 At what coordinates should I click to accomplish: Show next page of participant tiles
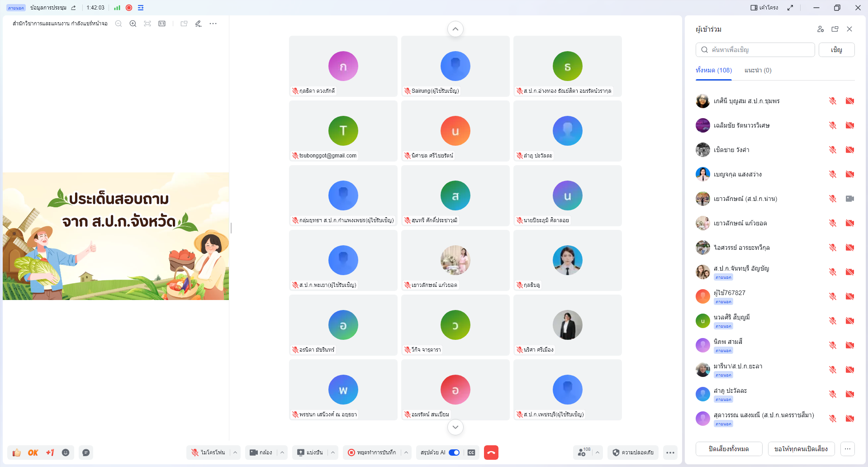pos(455,427)
